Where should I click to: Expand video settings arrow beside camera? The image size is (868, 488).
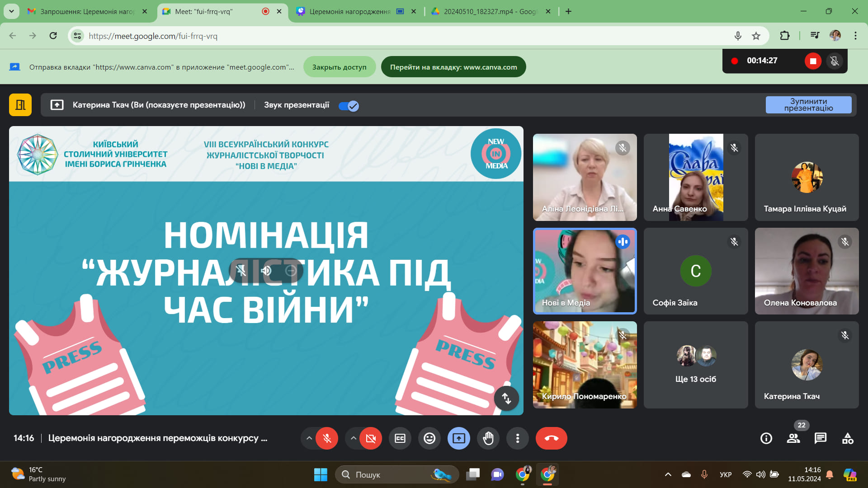[x=354, y=438]
